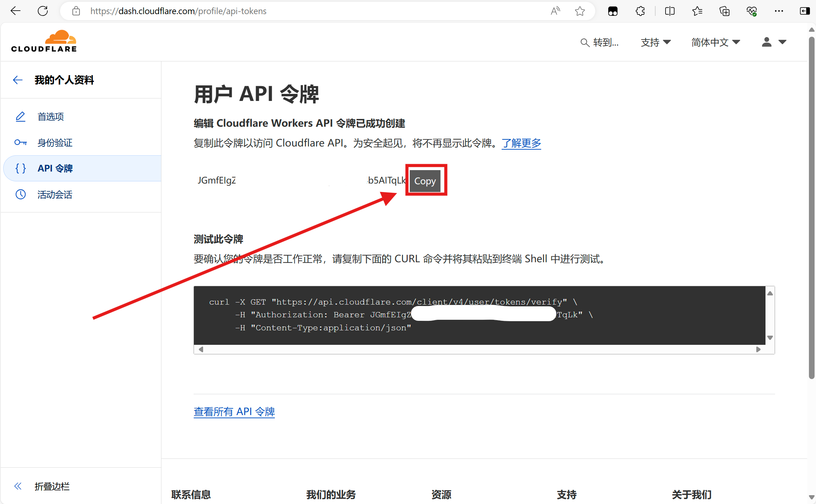Viewport: 816px width, 504px height.
Task: Open 身份验证 sidebar item
Action: tap(55, 143)
